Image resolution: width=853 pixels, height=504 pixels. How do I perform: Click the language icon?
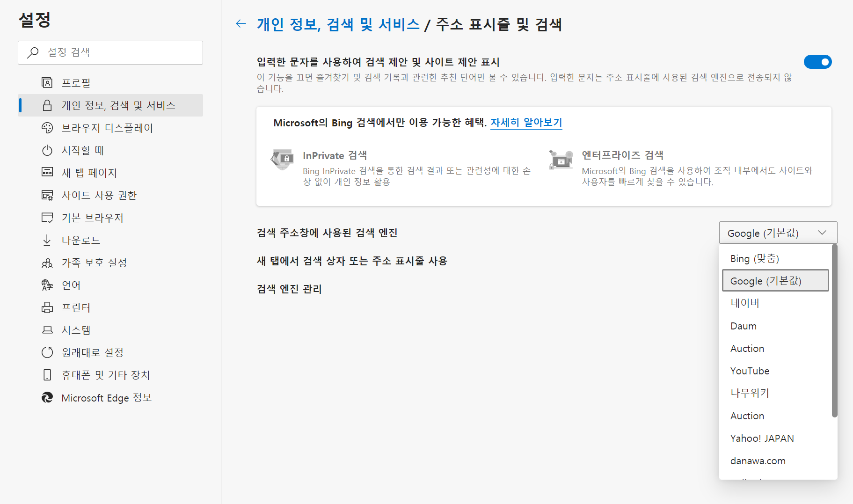[47, 285]
